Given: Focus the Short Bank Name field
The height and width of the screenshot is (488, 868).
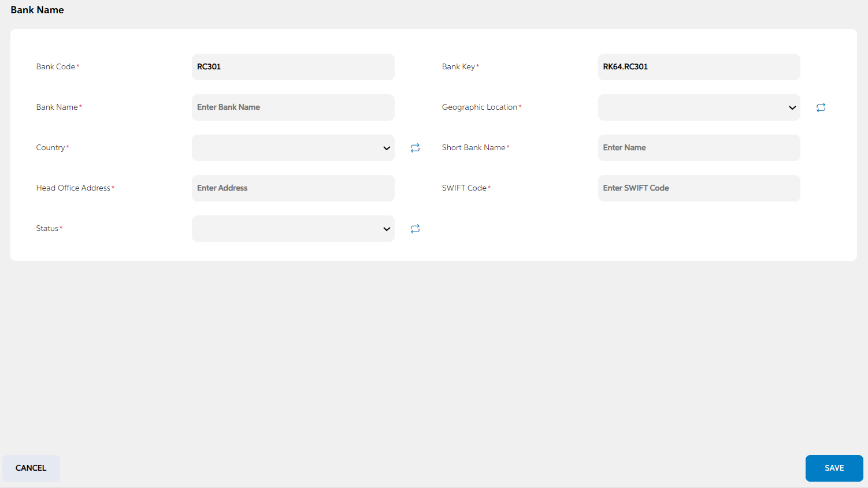Looking at the screenshot, I should [x=699, y=148].
